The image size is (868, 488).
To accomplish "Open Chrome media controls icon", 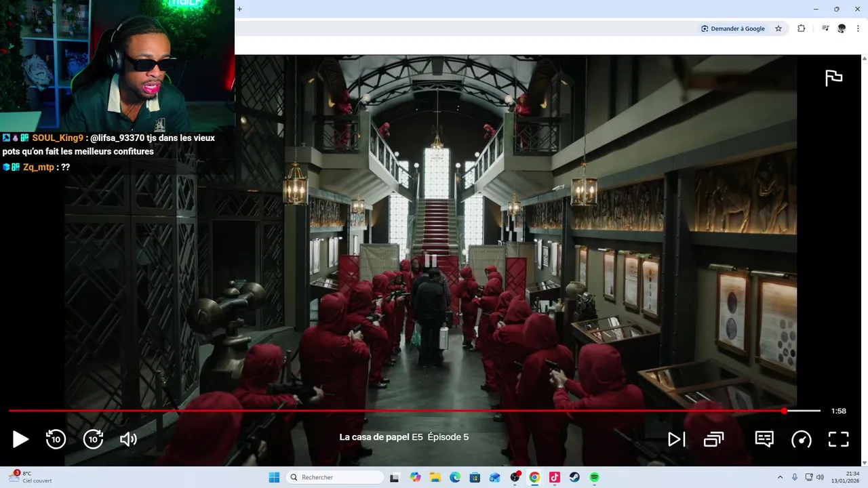I will tap(825, 28).
